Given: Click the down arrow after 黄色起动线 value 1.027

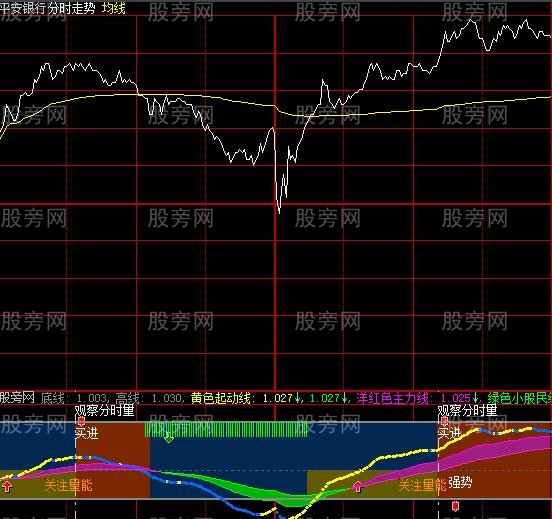Looking at the screenshot, I should click(298, 398).
